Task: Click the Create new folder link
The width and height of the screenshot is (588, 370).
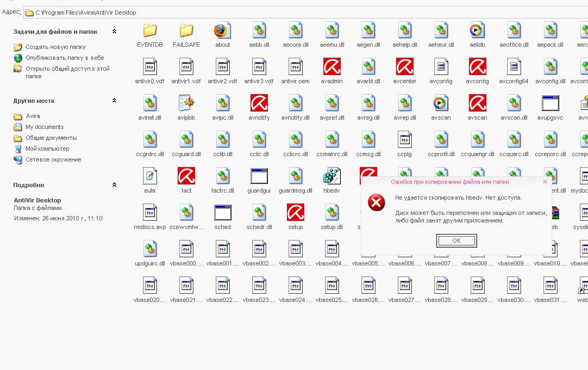Action: (55, 47)
